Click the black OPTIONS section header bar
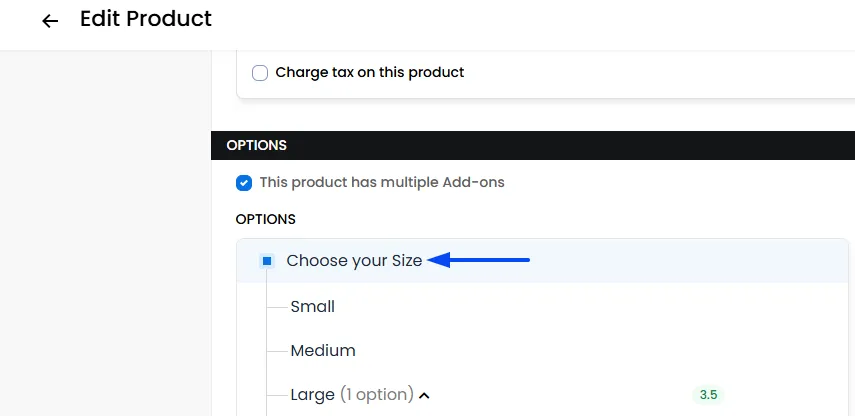 533,146
